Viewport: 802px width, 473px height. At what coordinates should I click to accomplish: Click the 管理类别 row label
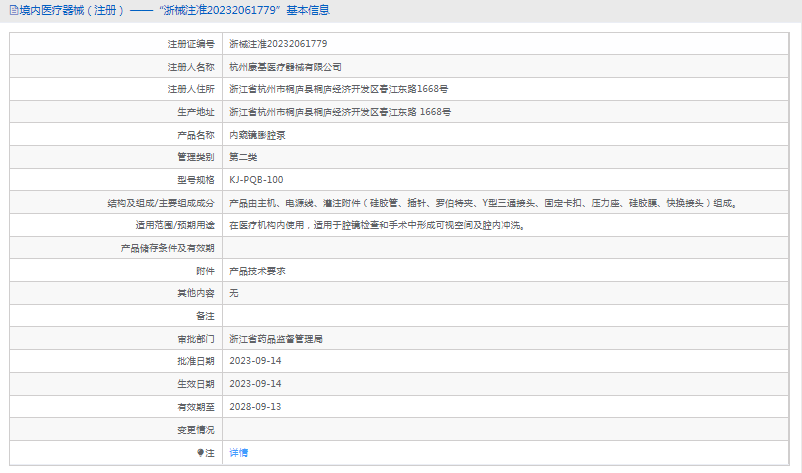pos(196,157)
